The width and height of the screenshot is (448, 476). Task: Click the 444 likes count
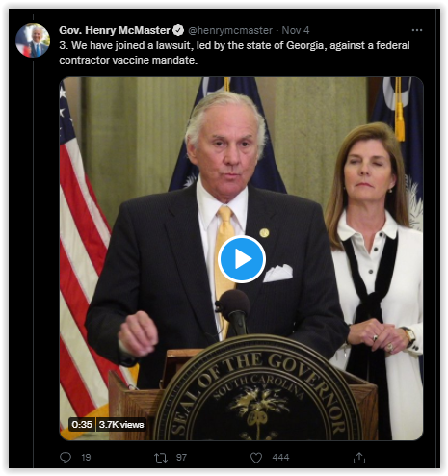point(280,458)
